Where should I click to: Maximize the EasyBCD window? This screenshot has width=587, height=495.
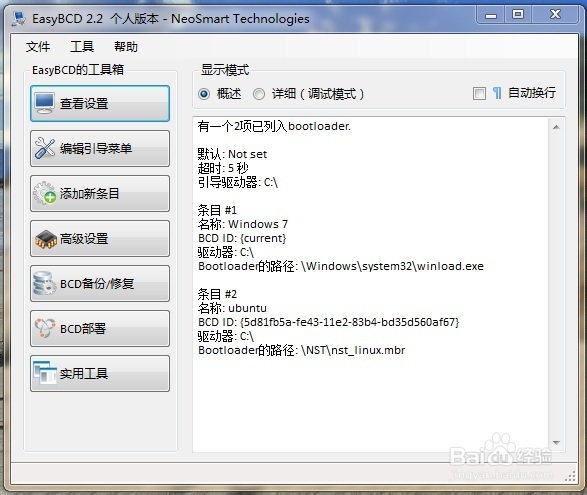(518, 15)
